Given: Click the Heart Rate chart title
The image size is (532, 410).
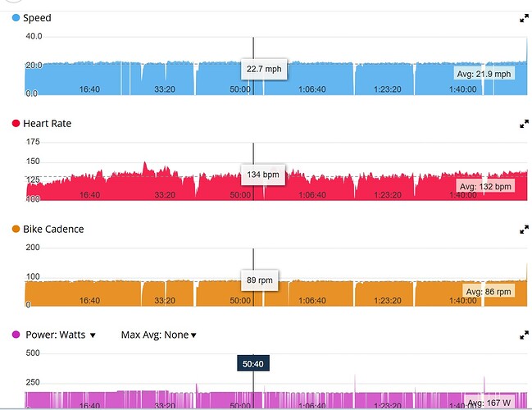Looking at the screenshot, I should pos(48,124).
